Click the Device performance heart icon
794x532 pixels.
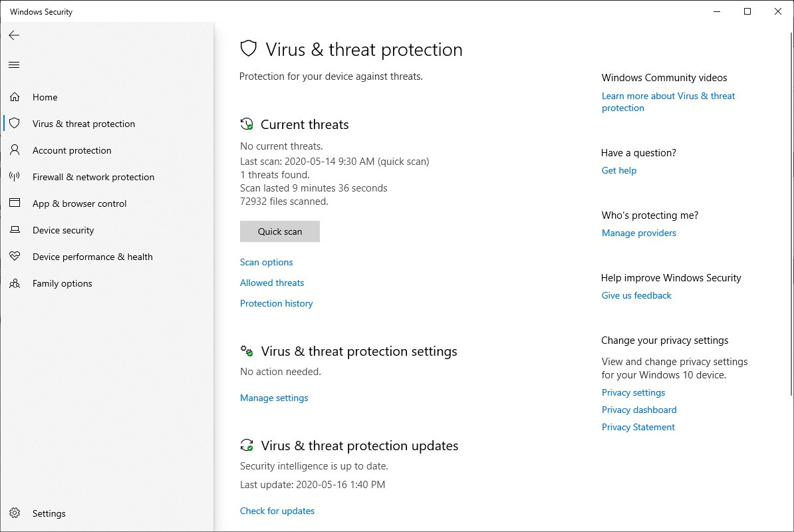click(x=15, y=256)
